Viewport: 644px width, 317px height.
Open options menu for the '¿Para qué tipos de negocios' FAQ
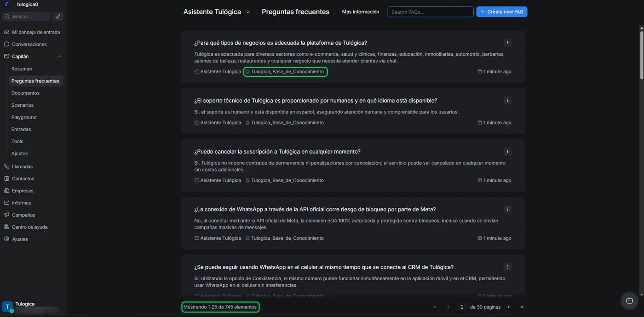coord(507,43)
